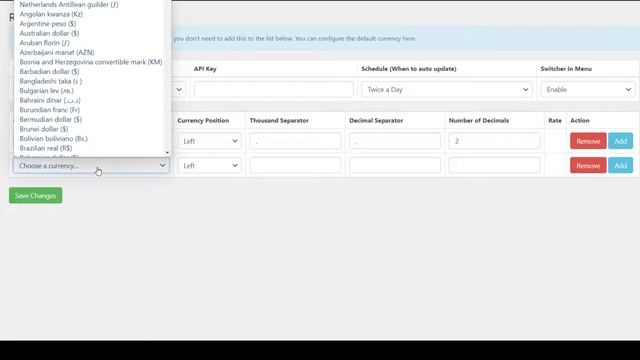
Task: Select Bolivian boliviano (Bs.)
Action: (x=53, y=139)
